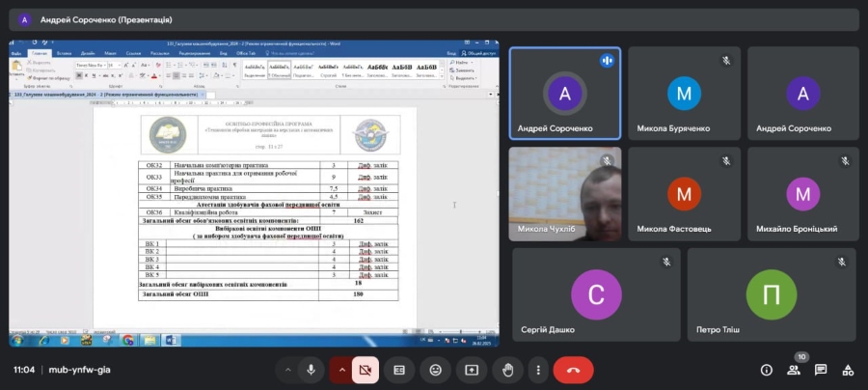This screenshot has width=868, height=390.
Task: Open the meeting details info icon
Action: click(767, 370)
